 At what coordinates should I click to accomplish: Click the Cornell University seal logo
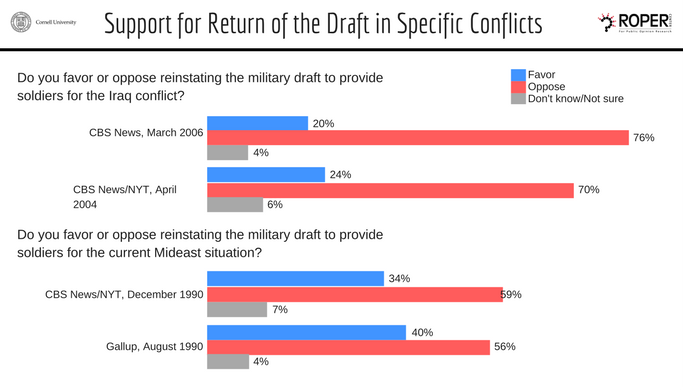21,22
